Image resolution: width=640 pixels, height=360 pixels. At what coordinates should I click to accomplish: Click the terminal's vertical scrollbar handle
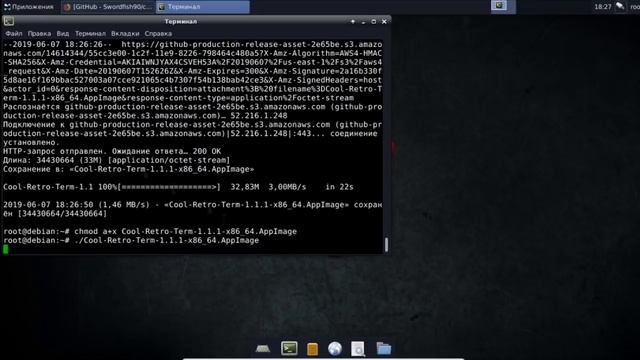click(x=386, y=244)
